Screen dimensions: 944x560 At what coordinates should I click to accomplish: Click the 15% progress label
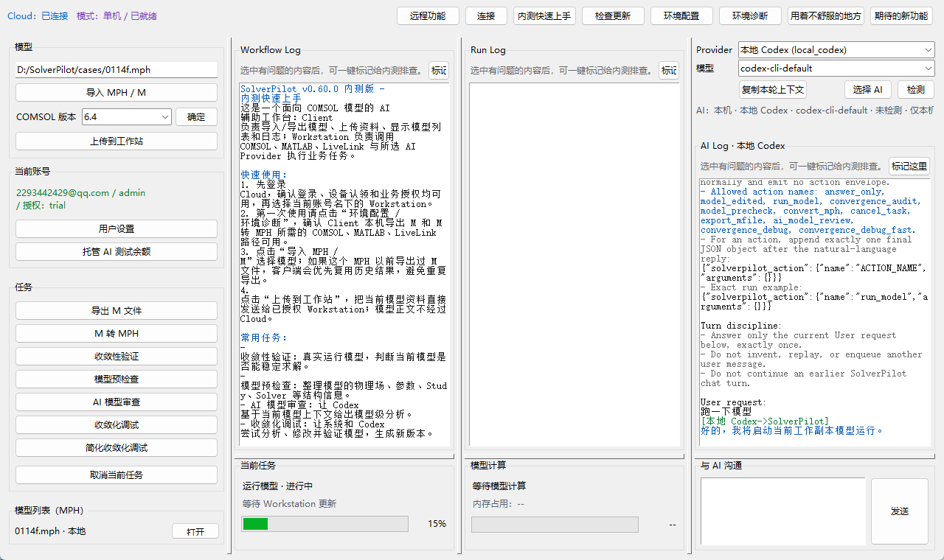tap(437, 524)
